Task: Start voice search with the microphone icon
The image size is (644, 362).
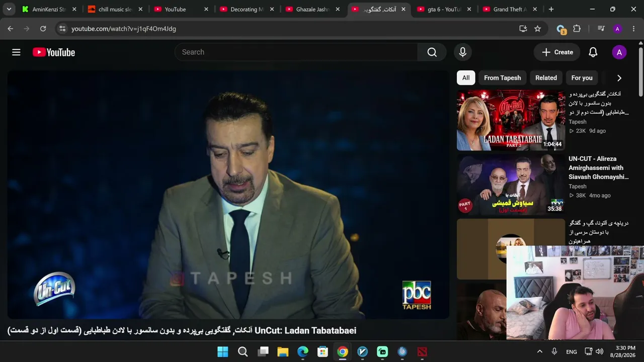Action: (x=463, y=52)
